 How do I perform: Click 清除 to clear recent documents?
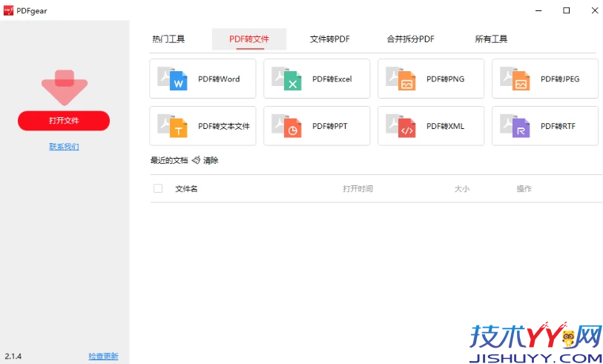tap(211, 160)
